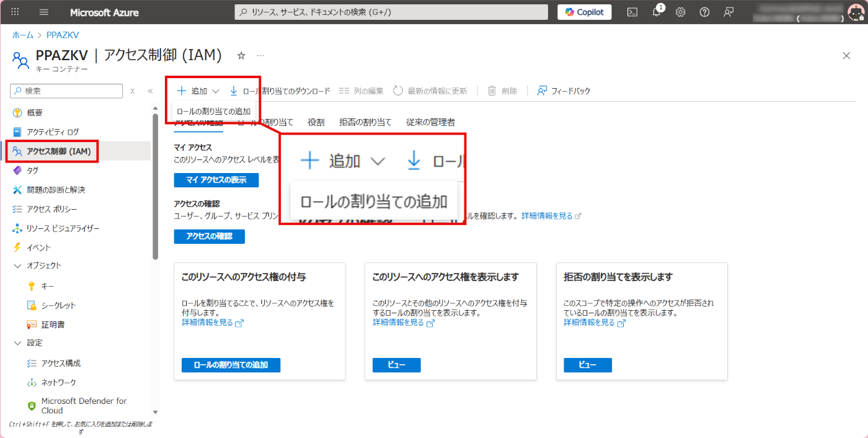Click the global resource search box
Image resolution: width=868 pixels, height=438 pixels.
pyautogui.click(x=392, y=12)
